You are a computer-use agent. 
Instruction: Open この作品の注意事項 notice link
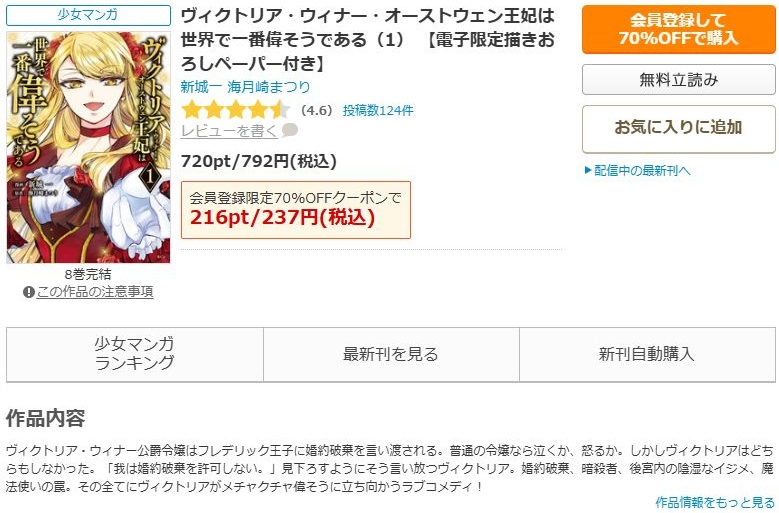pyautogui.click(x=95, y=292)
